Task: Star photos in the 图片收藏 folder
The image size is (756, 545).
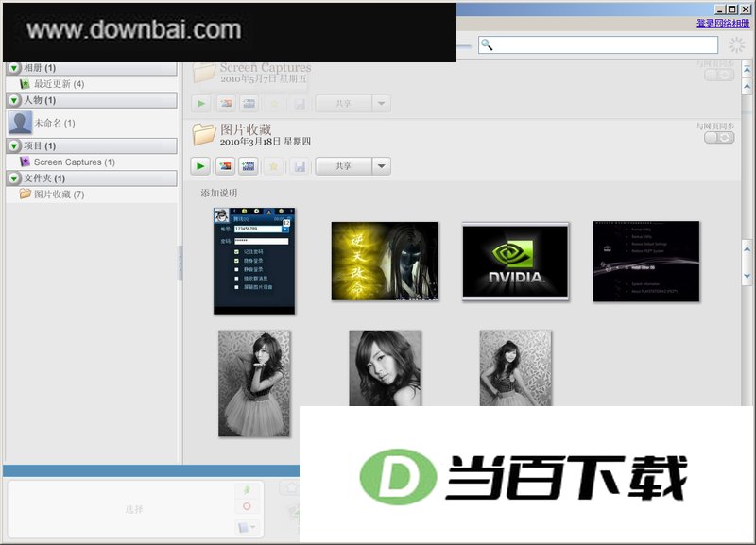Action: tap(273, 166)
